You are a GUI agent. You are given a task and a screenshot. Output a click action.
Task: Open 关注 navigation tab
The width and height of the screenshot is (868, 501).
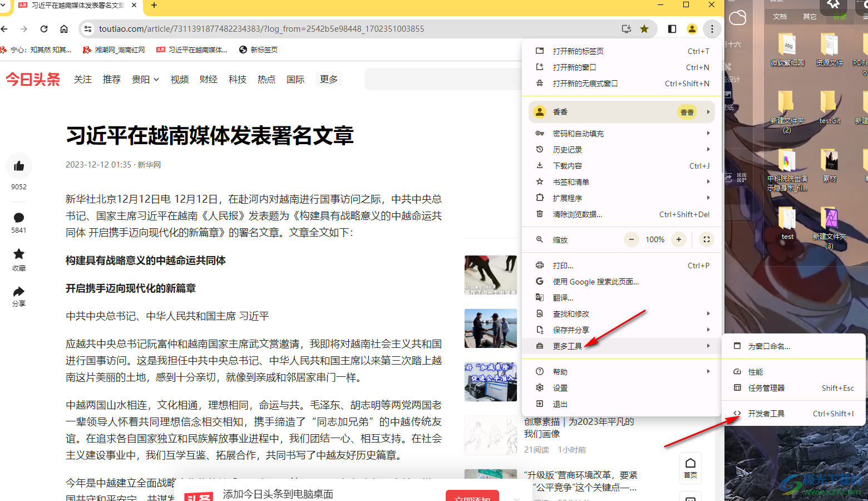coord(83,80)
